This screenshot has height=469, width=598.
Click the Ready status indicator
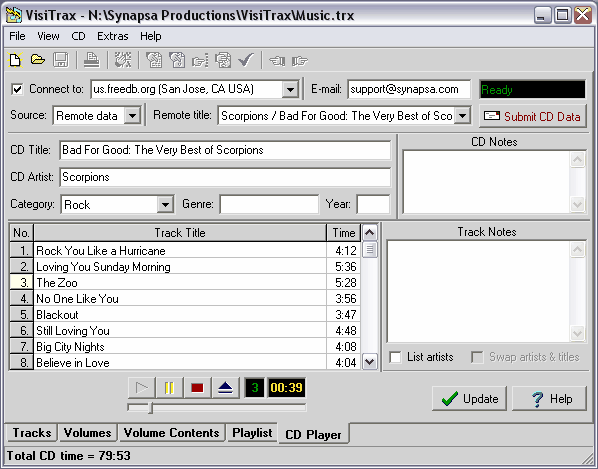[532, 90]
